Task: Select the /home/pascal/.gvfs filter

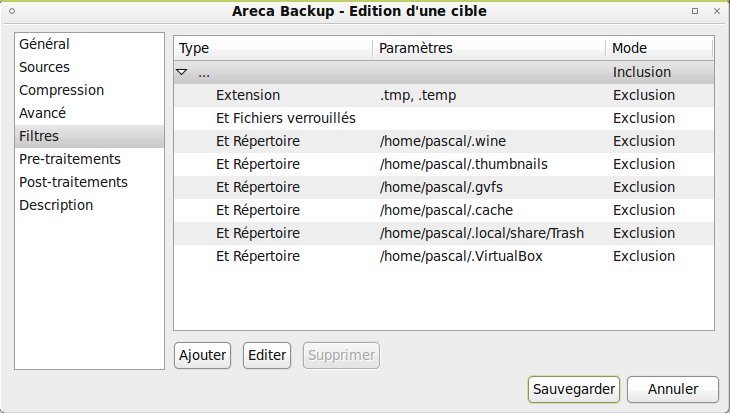Action: click(444, 187)
